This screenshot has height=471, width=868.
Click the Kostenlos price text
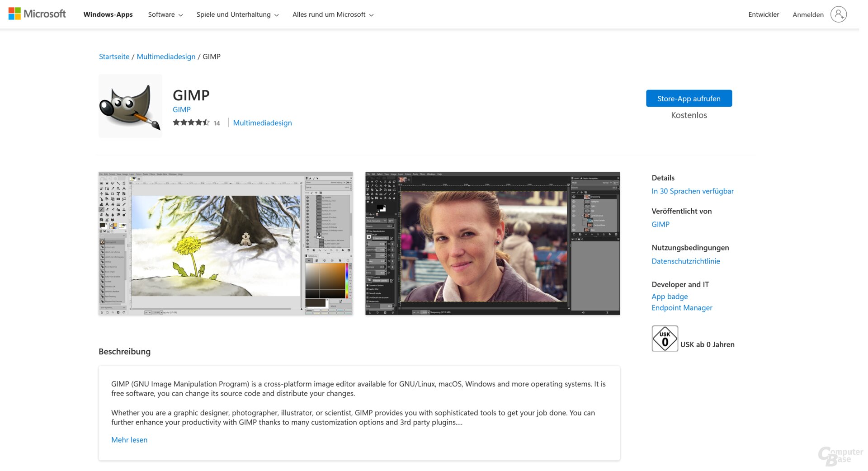(x=689, y=115)
